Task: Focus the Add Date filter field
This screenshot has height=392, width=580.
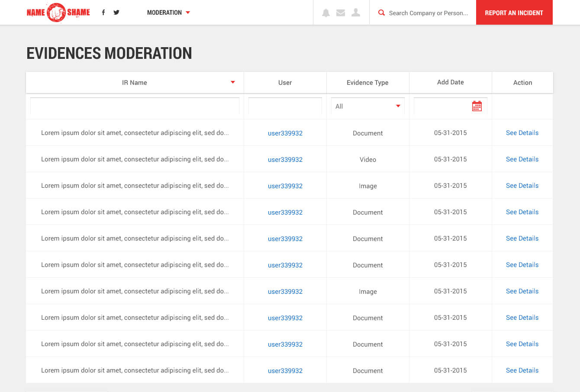Action: pos(450,106)
